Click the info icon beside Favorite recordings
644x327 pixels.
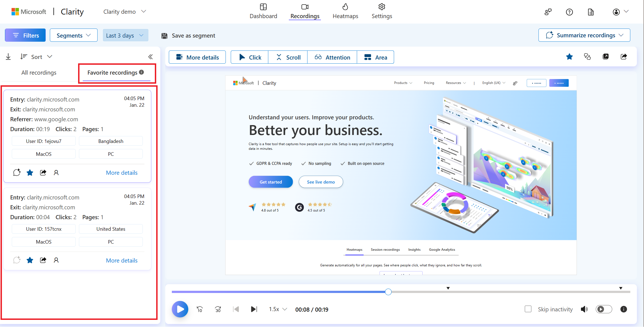141,72
